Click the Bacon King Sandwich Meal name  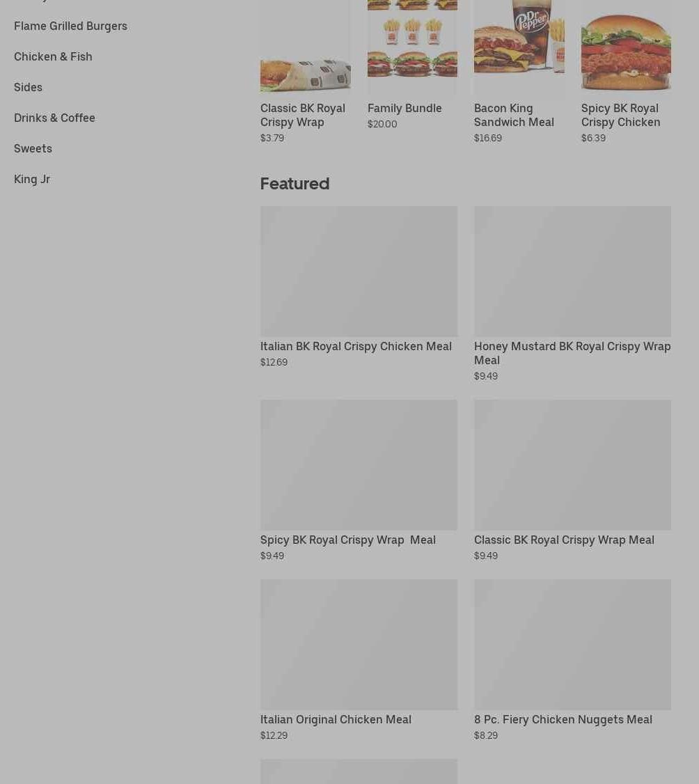[514, 115]
